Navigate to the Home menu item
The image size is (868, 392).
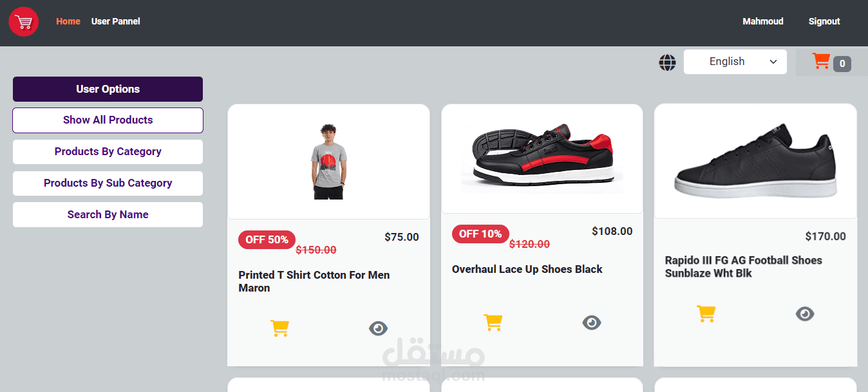(68, 21)
